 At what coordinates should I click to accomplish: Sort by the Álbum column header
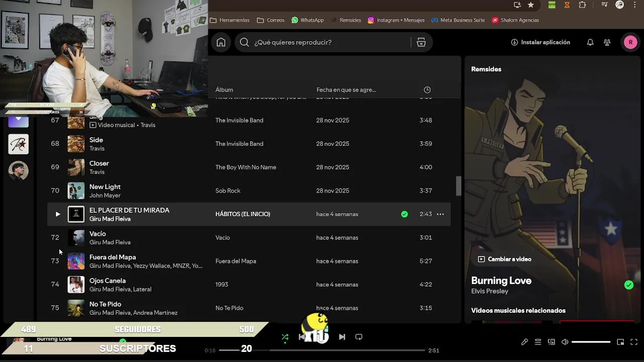click(224, 90)
